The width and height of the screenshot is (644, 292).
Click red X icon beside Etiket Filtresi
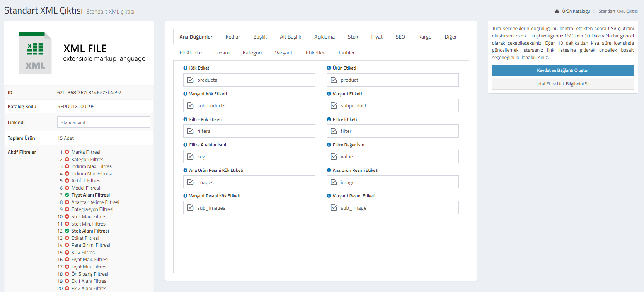(x=67, y=238)
